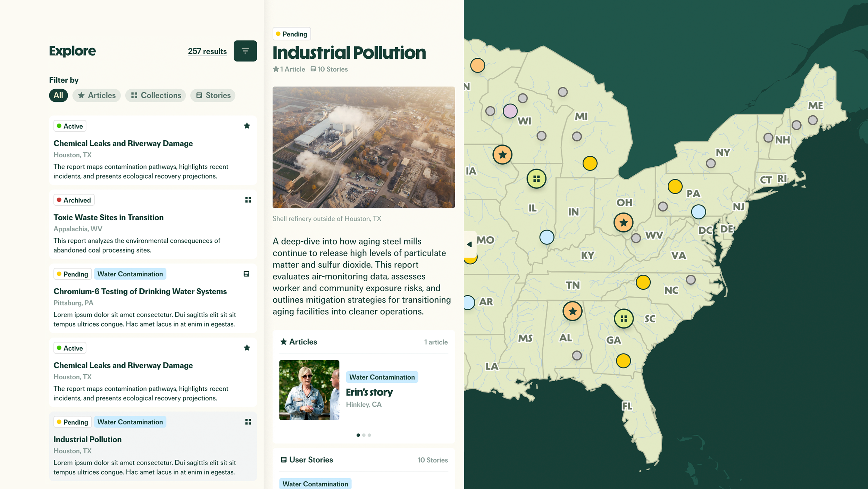Click orange marker at top-left of map
This screenshot has width=868, height=489.
coord(477,65)
